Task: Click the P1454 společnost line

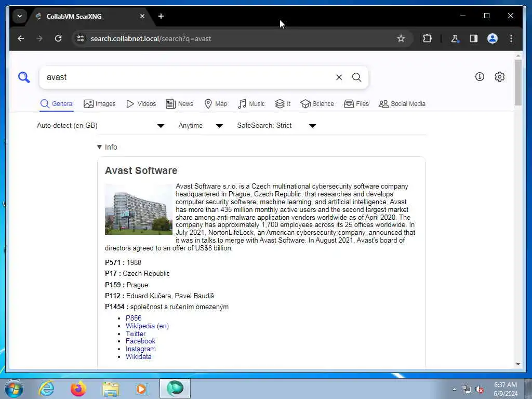Action: tap(167, 307)
